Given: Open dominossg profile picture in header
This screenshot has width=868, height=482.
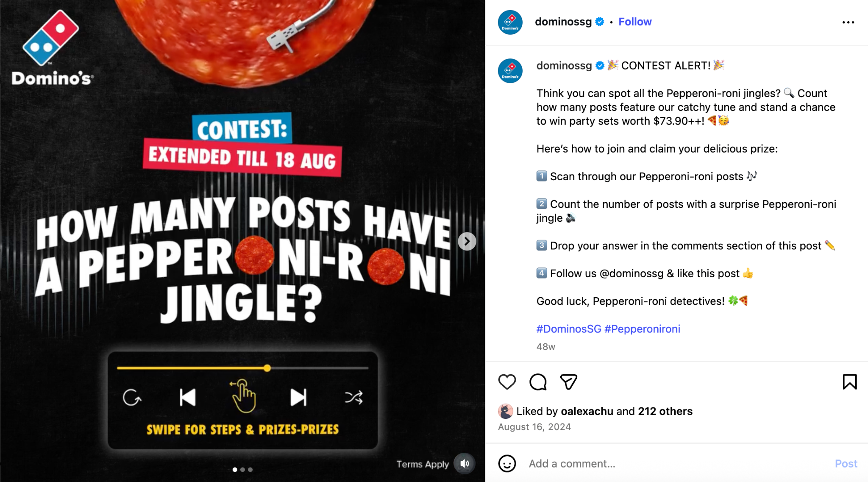Looking at the screenshot, I should (x=510, y=22).
